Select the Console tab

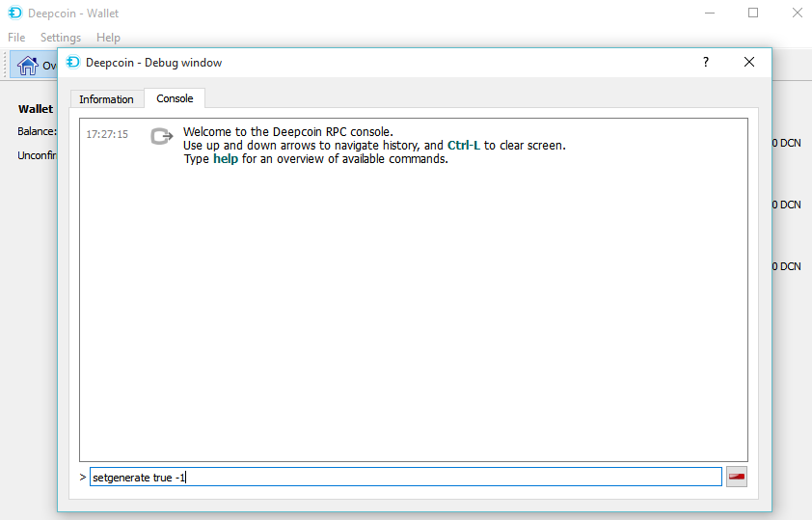175,98
